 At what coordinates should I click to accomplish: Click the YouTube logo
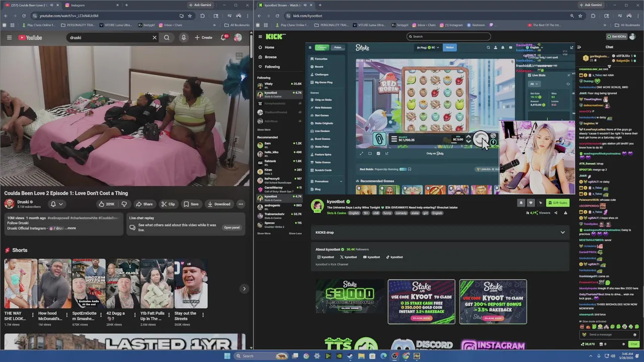pos(30,38)
